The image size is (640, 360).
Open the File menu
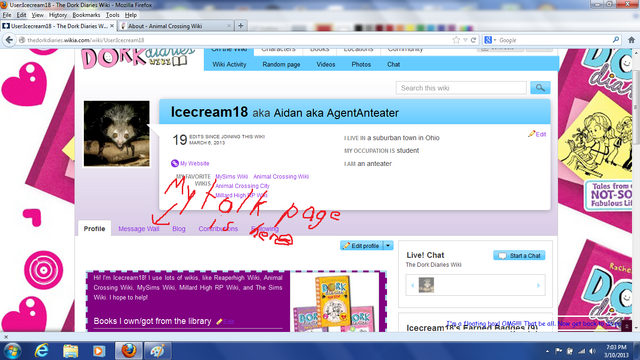tap(7, 15)
